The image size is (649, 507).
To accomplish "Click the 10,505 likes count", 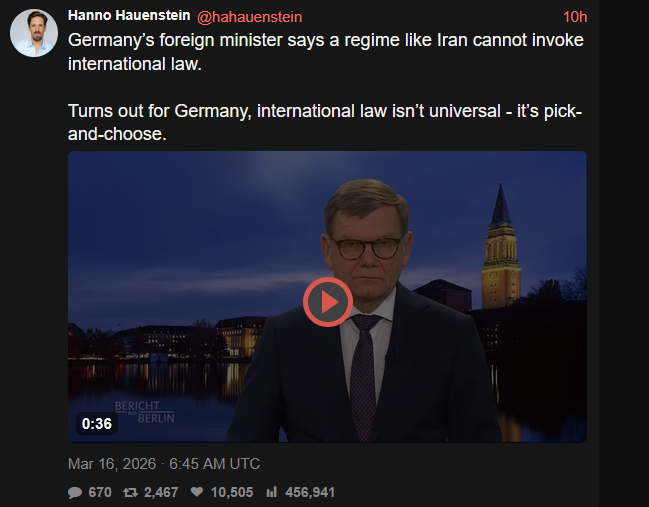I will (230, 492).
